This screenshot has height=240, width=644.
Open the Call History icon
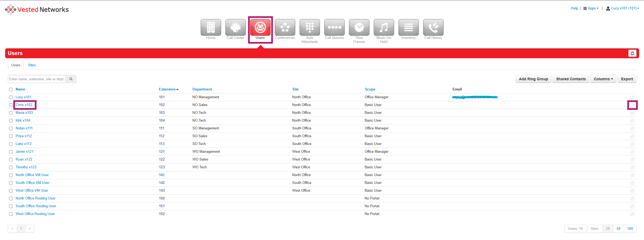(x=433, y=28)
